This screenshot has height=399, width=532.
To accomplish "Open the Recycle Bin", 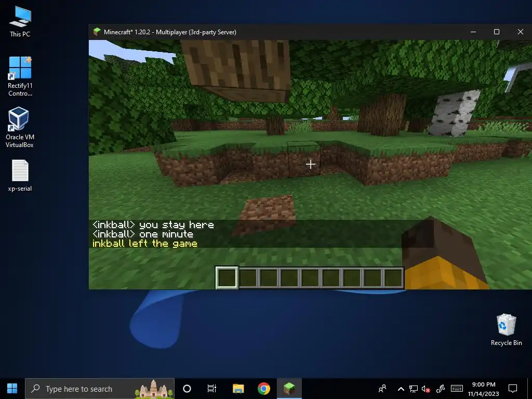I will (x=506, y=330).
